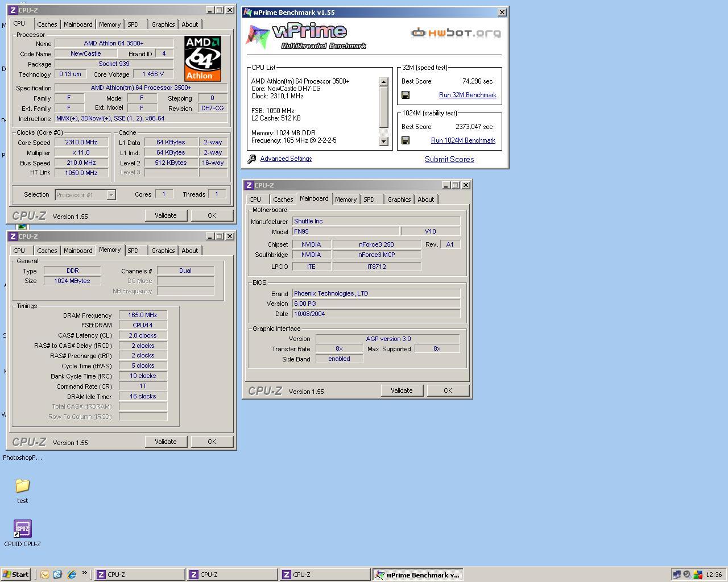Click Run 1024M Benchmark link
This screenshot has width=728, height=582.
[x=463, y=140]
